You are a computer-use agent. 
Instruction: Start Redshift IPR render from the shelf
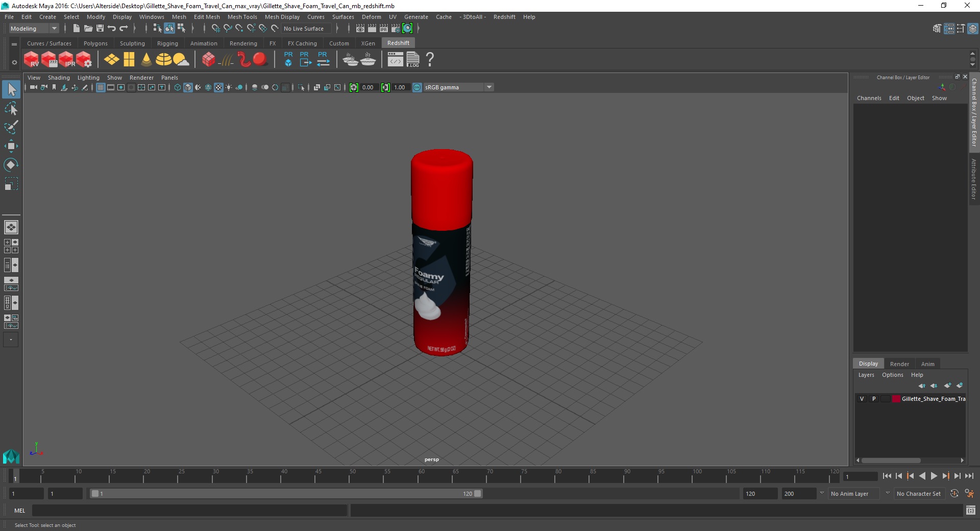[x=67, y=60]
